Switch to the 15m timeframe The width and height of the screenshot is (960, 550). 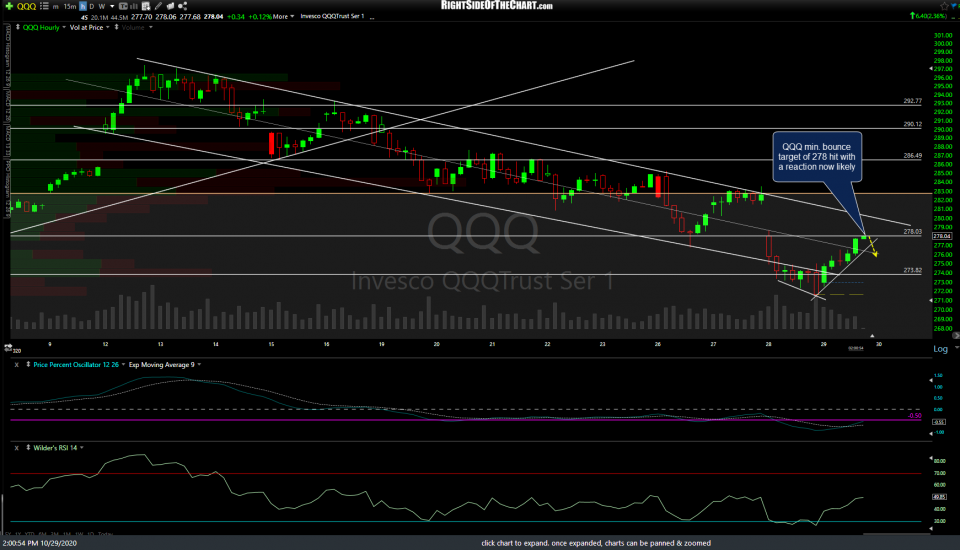pyautogui.click(x=70, y=7)
